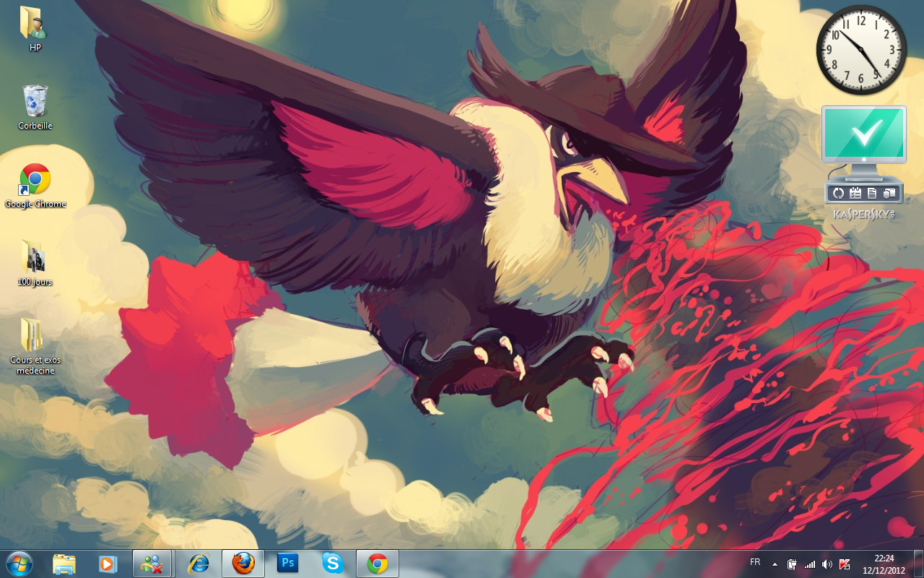
Task: Show hidden system tray icons
Action: pyautogui.click(x=775, y=564)
